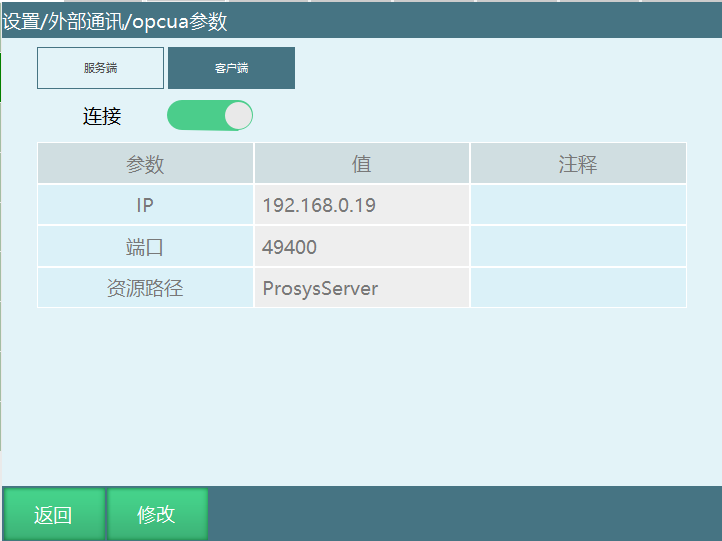Screen dimensions: 722x541
Task: Click the 注释 column header
Action: (578, 164)
